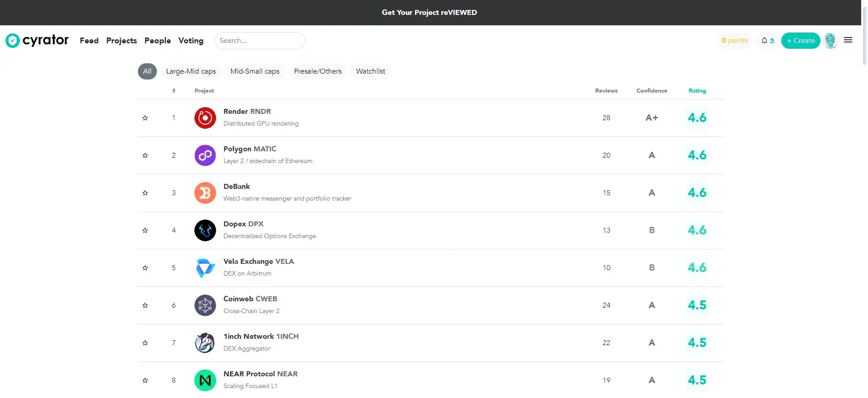
Task: Open the hamburger menu
Action: 848,40
